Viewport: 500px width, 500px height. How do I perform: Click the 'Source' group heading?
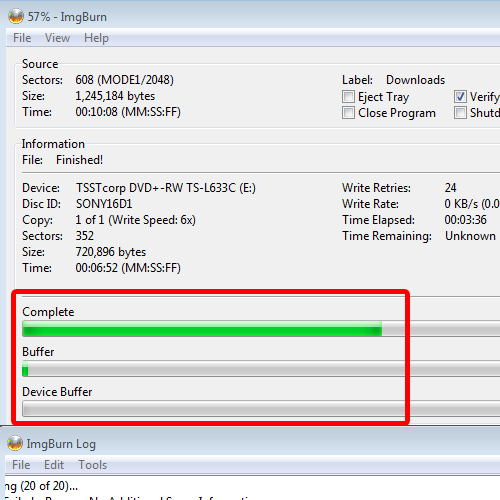pyautogui.click(x=40, y=64)
